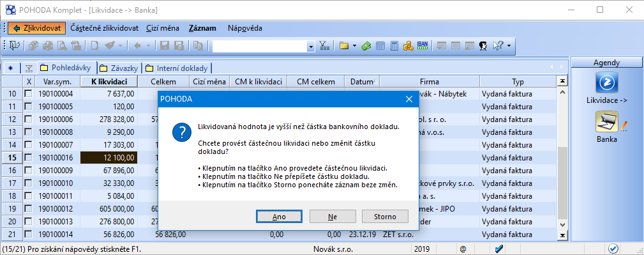
Task: Tick the checkbox for row 190100016
Action: click(x=28, y=157)
